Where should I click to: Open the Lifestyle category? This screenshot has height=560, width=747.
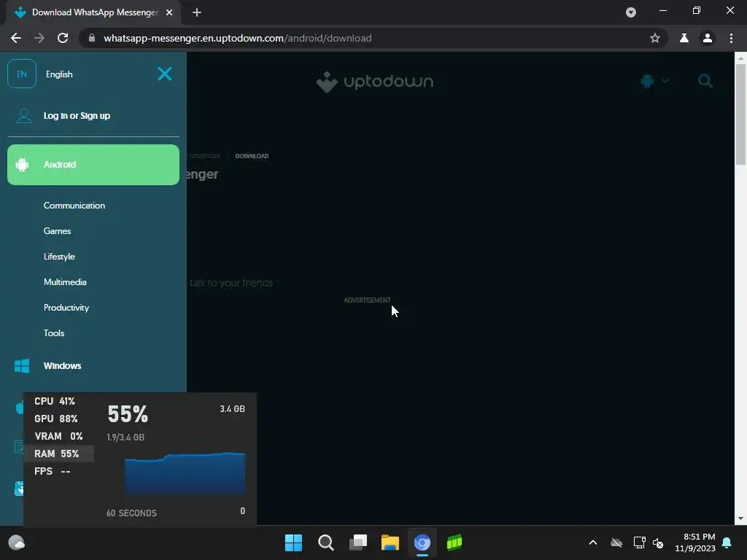tap(59, 257)
